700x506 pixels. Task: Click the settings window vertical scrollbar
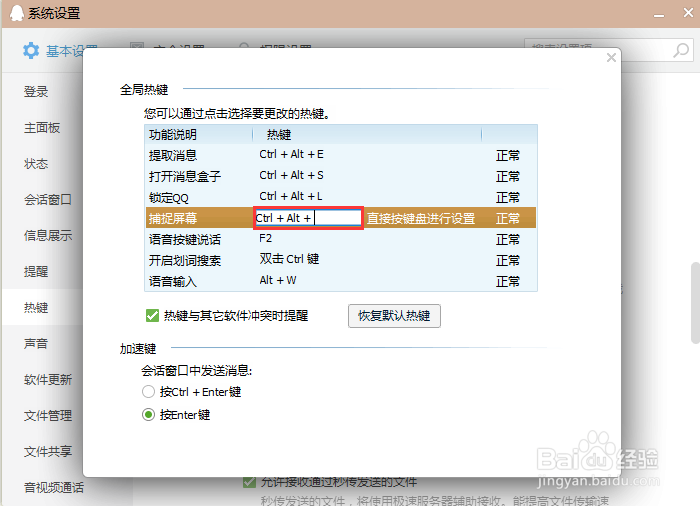695,303
